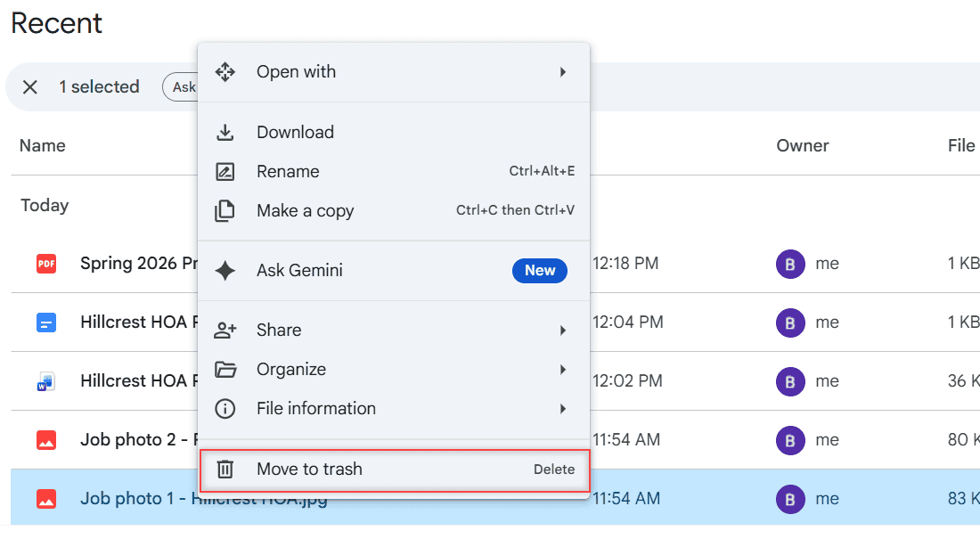Click the File information circle icon
This screenshot has height=539, width=980.
[x=225, y=409]
